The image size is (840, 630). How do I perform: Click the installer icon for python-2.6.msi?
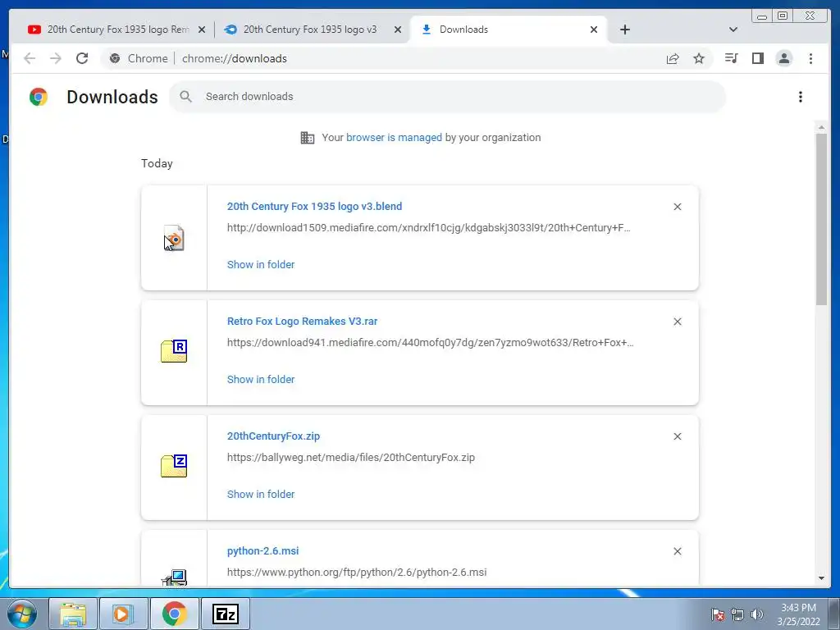174,577
